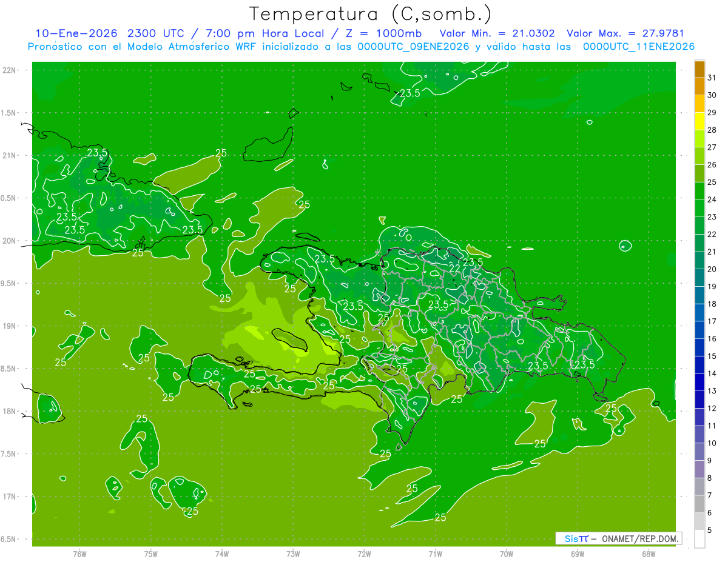728x562 pixels.
Task: Click the map title 'Temperatura (C,somb.)'
Action: pyautogui.click(x=371, y=14)
